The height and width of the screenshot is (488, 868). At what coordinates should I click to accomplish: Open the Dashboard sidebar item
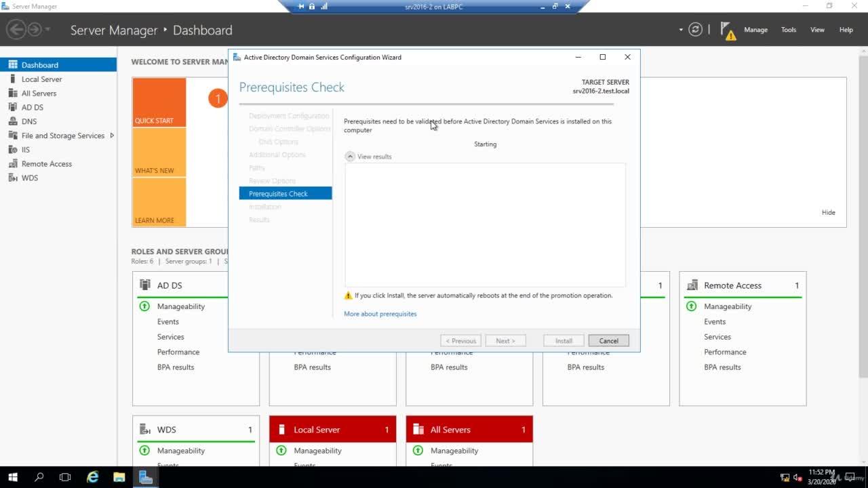click(58, 65)
